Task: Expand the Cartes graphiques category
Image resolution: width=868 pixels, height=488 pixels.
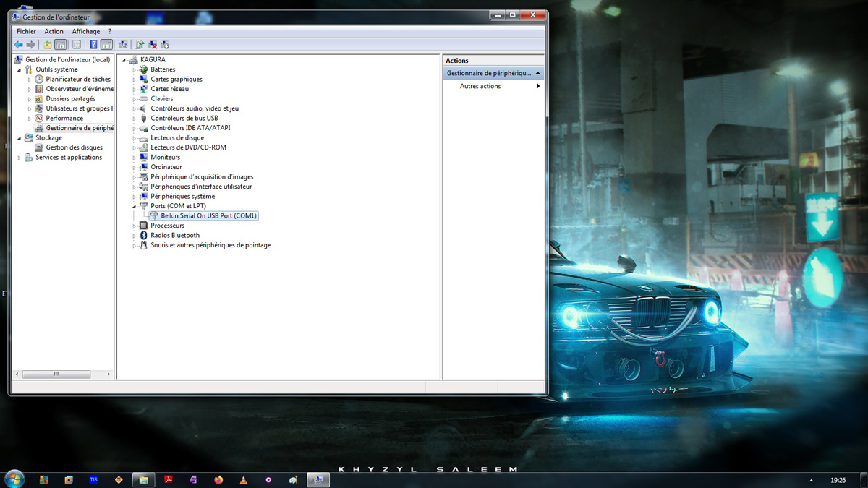Action: click(135, 80)
